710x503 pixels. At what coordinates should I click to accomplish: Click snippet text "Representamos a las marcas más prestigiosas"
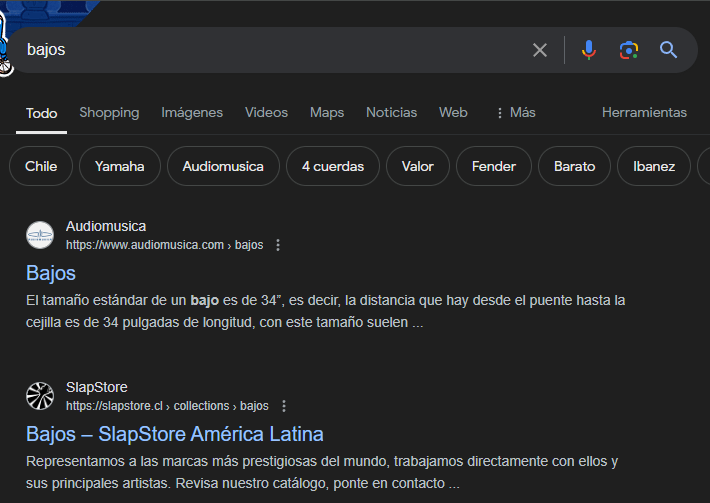coord(172,461)
